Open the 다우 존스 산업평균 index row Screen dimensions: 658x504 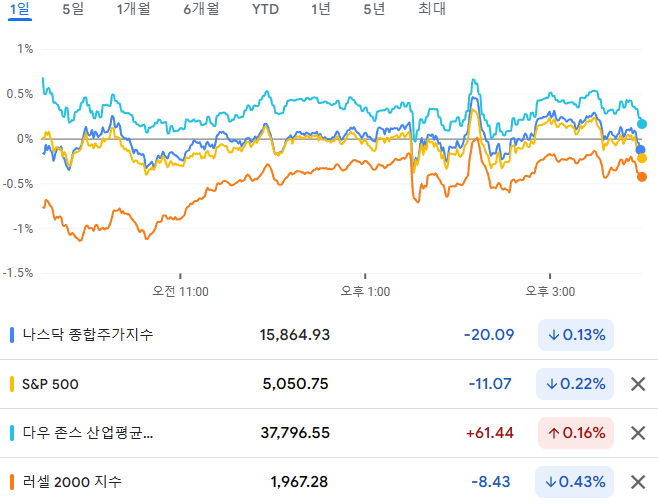coord(329,433)
